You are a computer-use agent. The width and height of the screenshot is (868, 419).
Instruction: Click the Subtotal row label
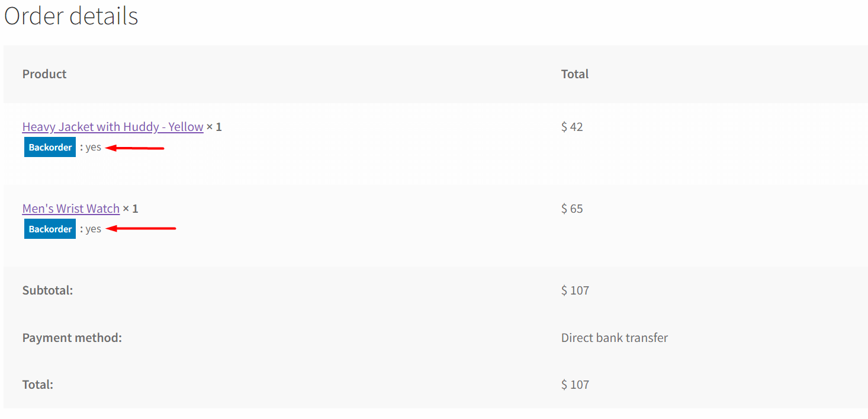(x=47, y=290)
